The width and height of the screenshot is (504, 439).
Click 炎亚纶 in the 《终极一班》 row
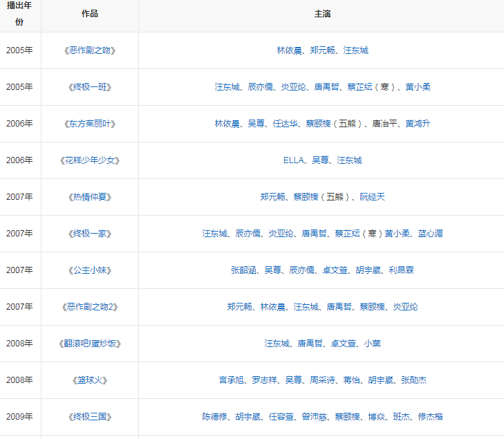click(293, 87)
